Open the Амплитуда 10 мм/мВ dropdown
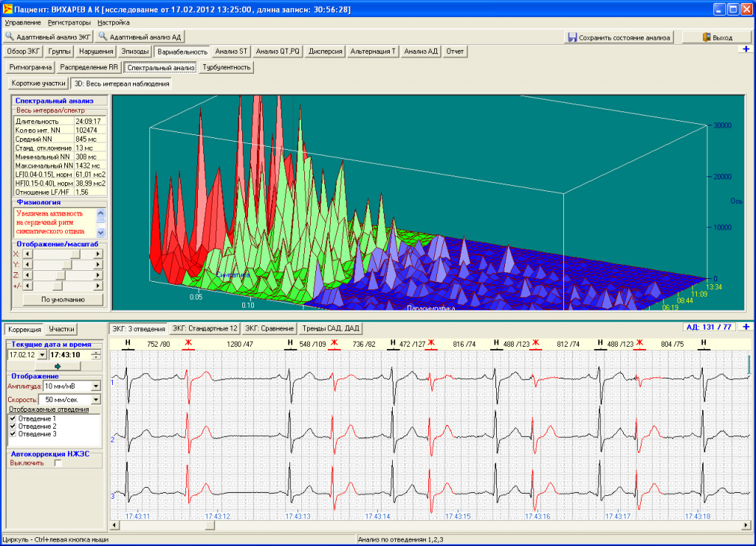This screenshot has width=756, height=546. (x=96, y=386)
